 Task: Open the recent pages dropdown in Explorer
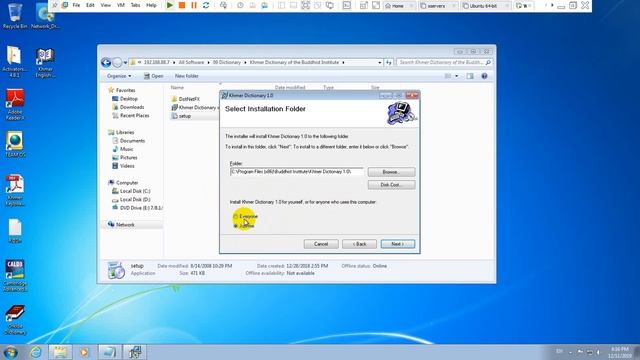pyautogui.click(x=125, y=63)
